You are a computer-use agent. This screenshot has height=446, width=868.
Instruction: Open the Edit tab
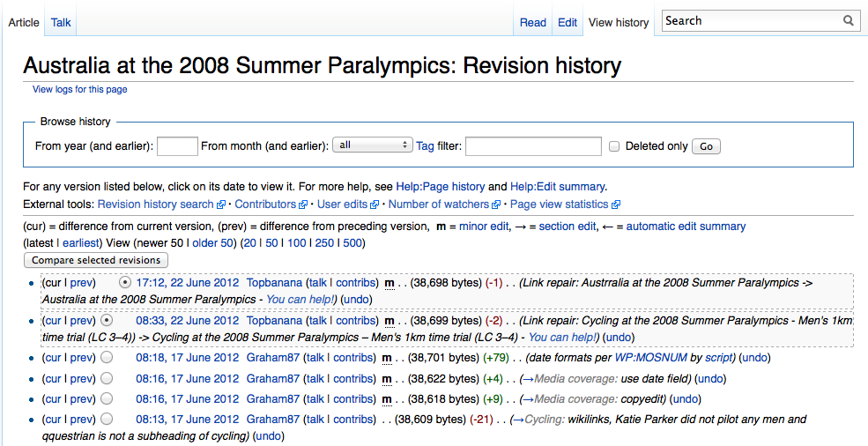[568, 23]
